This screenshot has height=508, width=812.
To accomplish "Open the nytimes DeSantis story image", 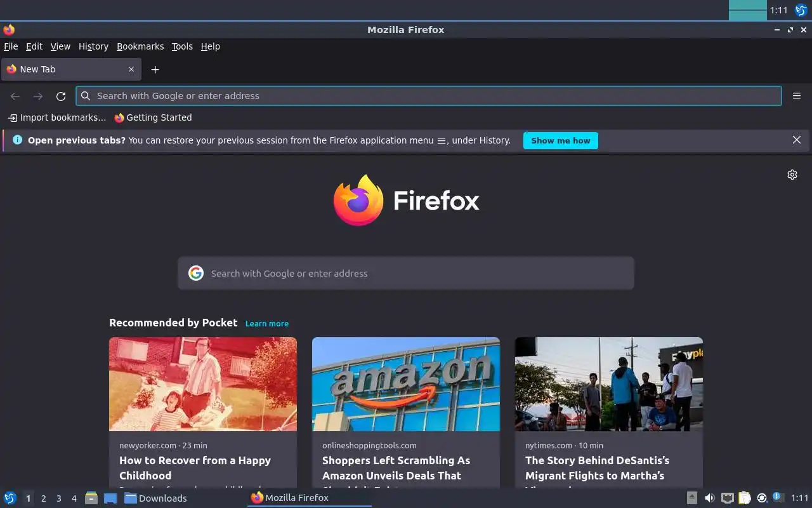I will 609,384.
